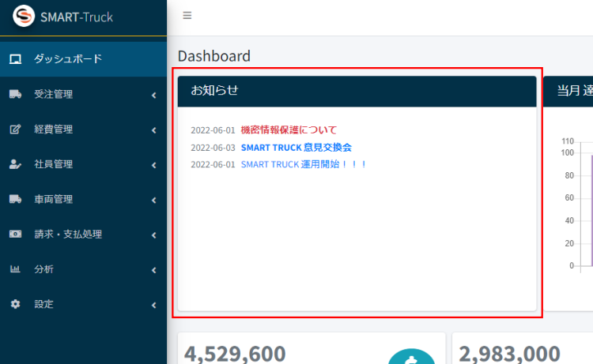Expand the 社員管理 submenu arrow
This screenshot has height=364, width=593.
[x=153, y=165]
